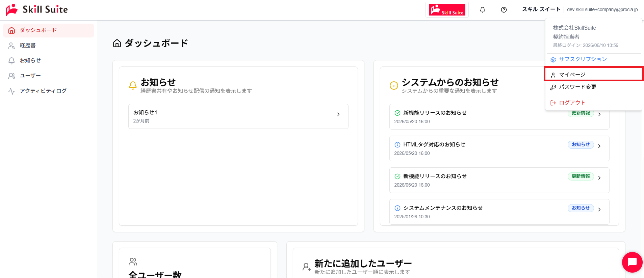Open システムメンテナンスのお知らせ notice
The height and width of the screenshot is (278, 644).
pyautogui.click(x=499, y=212)
